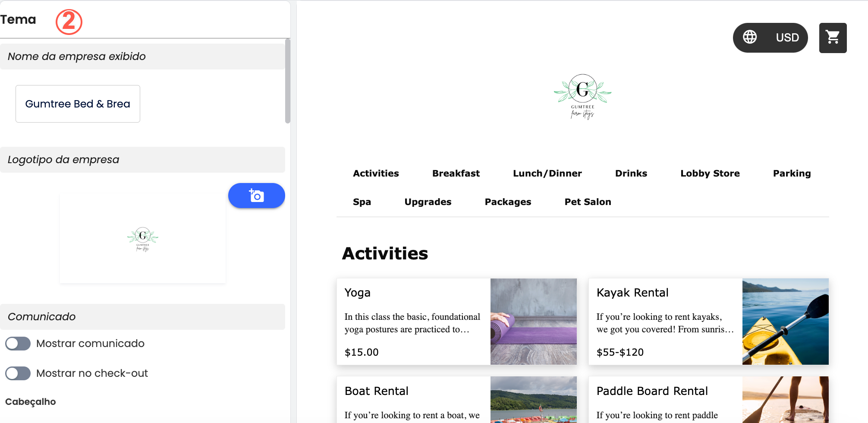Click the paddle board image
The height and width of the screenshot is (423, 868).
pos(785,400)
